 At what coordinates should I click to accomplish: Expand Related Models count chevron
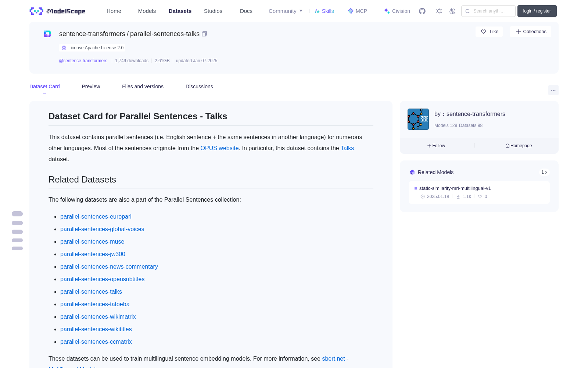point(544,172)
